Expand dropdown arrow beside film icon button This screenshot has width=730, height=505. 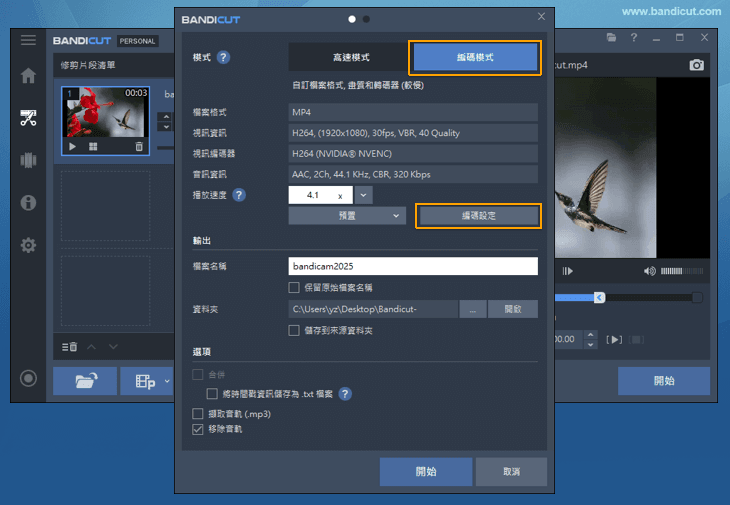click(x=167, y=381)
